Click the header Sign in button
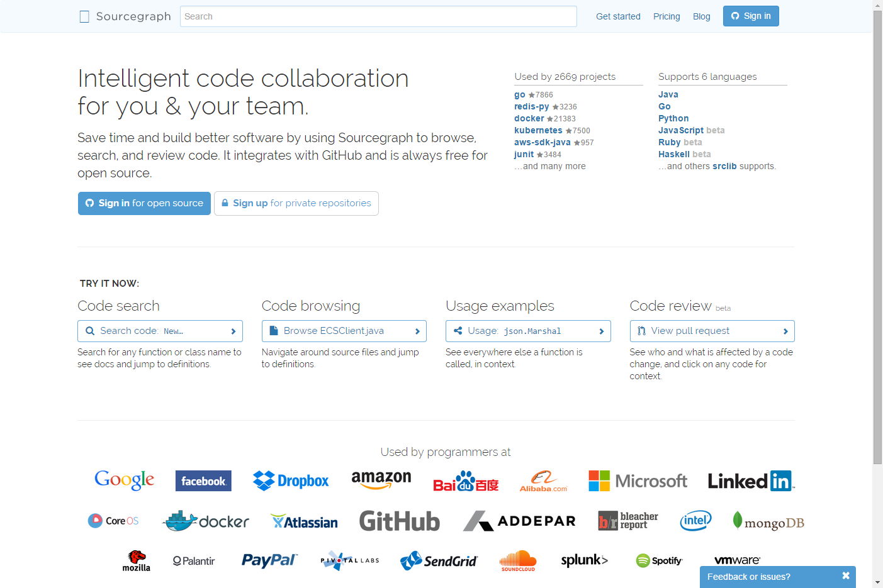 (x=751, y=16)
